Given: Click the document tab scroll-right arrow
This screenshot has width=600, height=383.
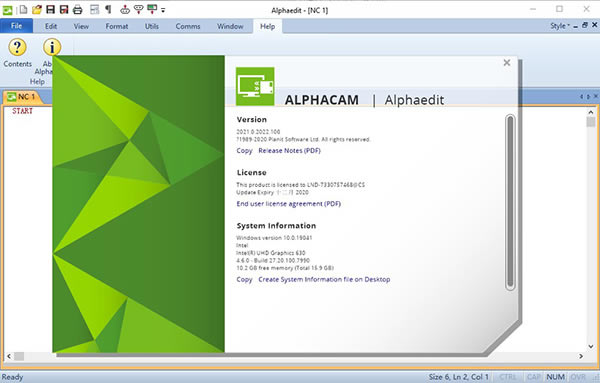Looking at the screenshot, I should (588, 97).
